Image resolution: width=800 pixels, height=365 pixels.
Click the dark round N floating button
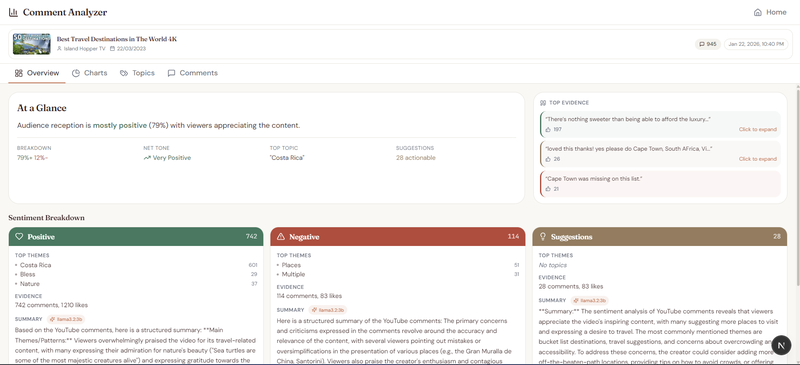(x=781, y=345)
